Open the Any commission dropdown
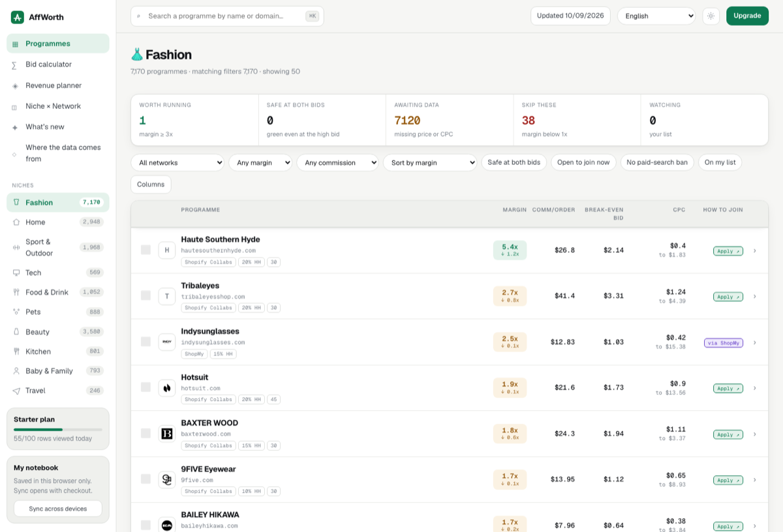Screen dimensions: 783x532 (338, 162)
